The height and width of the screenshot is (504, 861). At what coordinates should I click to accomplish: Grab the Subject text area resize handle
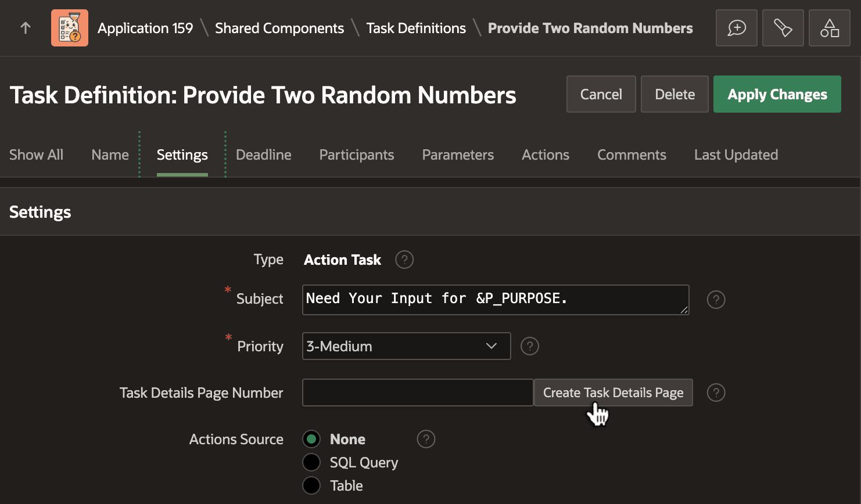(684, 310)
